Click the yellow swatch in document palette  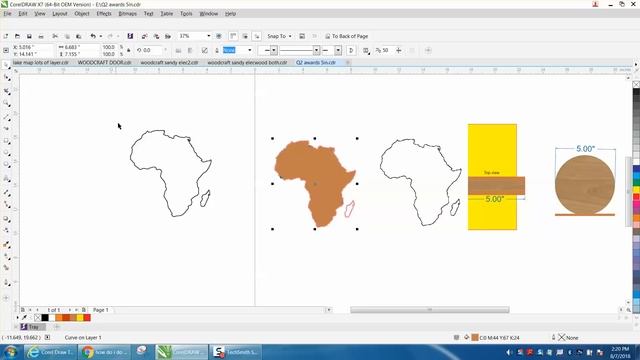pyautogui.click(x=80, y=318)
